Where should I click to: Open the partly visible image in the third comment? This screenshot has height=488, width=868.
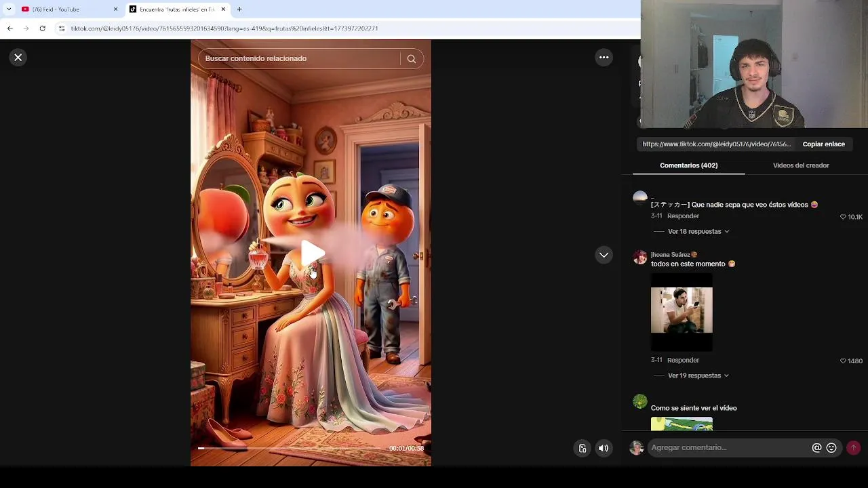(x=682, y=424)
